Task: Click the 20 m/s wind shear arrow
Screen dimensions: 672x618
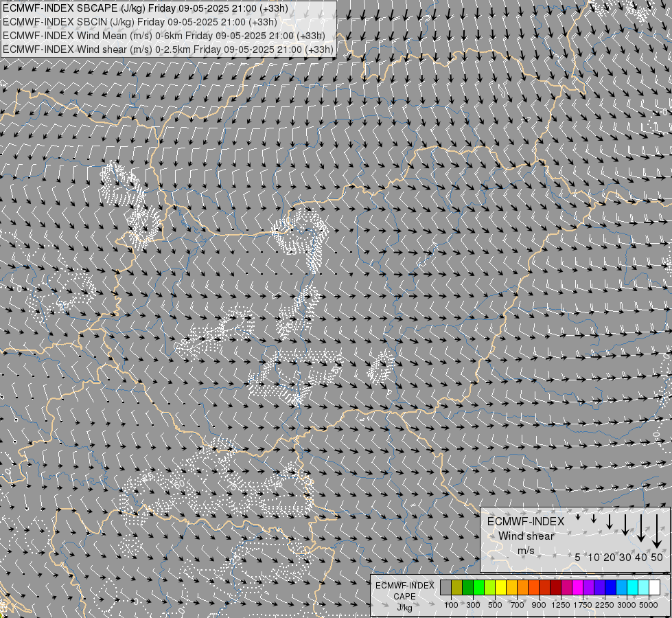Action: pos(610,522)
